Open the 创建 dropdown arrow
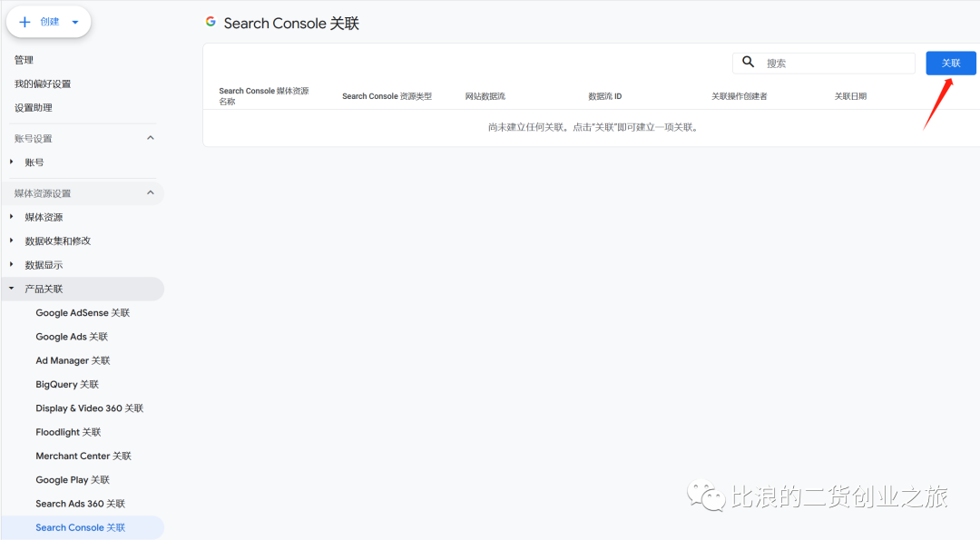Viewport: 980px width, 540px height. click(x=75, y=22)
